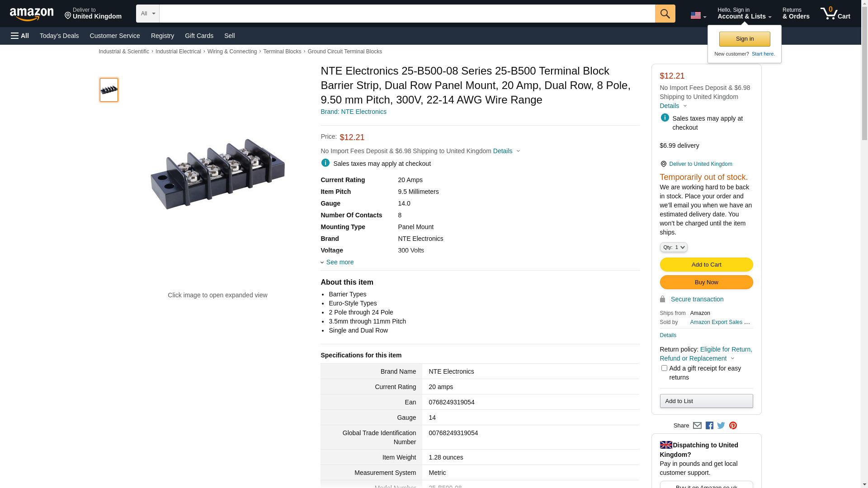The height and width of the screenshot is (488, 868).
Task: Open Gift Cards in the navigation bar
Action: click(x=199, y=36)
